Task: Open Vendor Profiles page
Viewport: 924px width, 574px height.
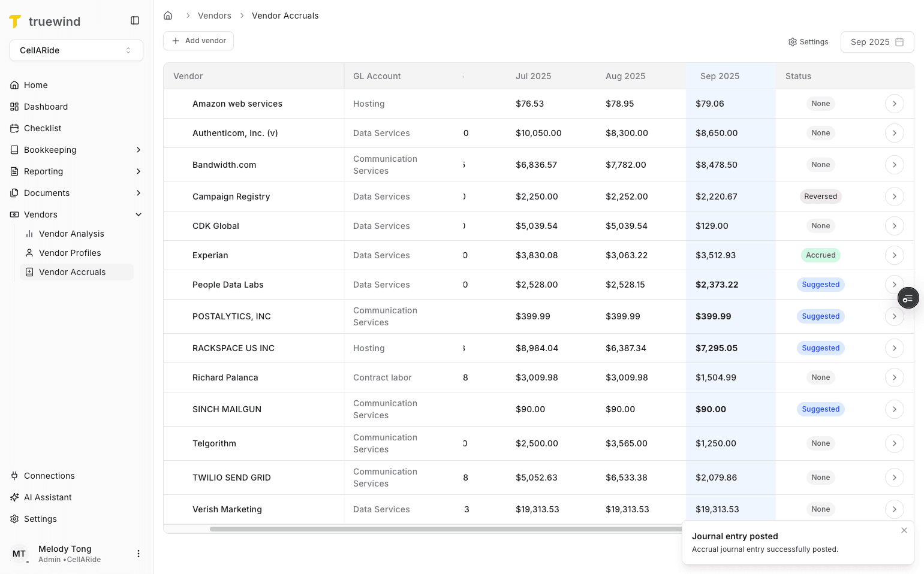Action: coord(77,253)
